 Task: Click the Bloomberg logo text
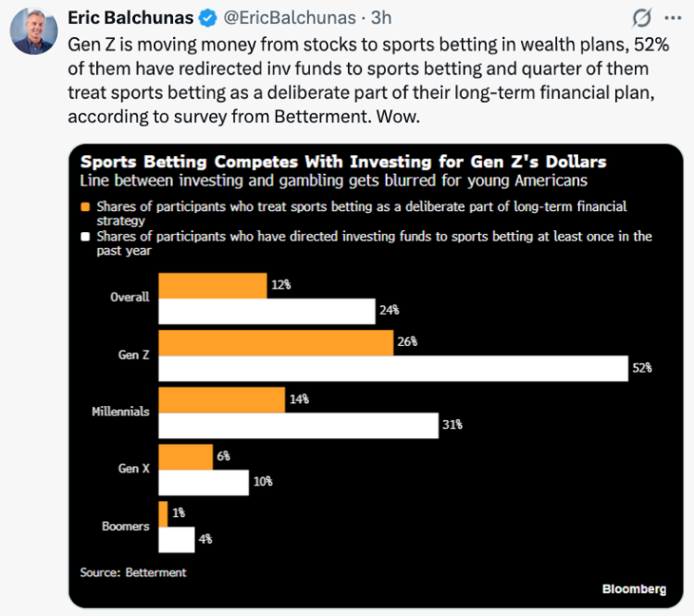click(x=634, y=589)
